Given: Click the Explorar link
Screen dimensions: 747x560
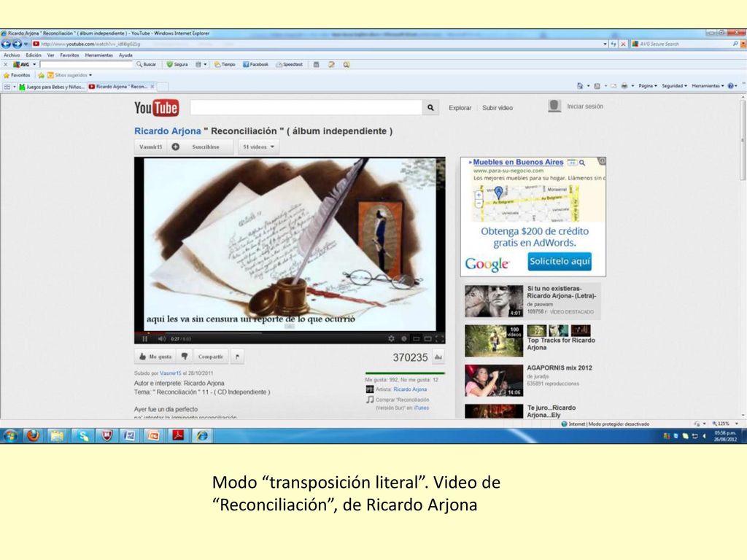Looking at the screenshot, I should tap(460, 108).
